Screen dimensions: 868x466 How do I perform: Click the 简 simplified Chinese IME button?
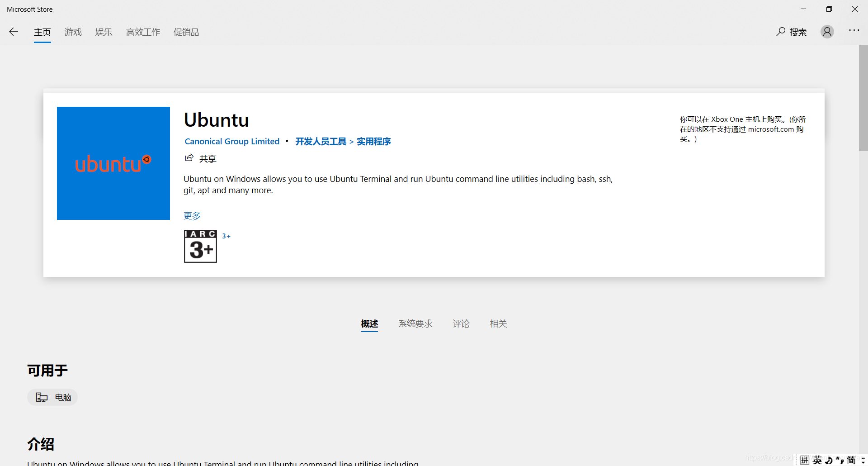click(851, 460)
